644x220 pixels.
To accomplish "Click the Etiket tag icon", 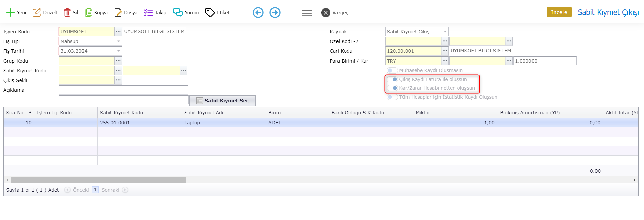I will 210,13.
